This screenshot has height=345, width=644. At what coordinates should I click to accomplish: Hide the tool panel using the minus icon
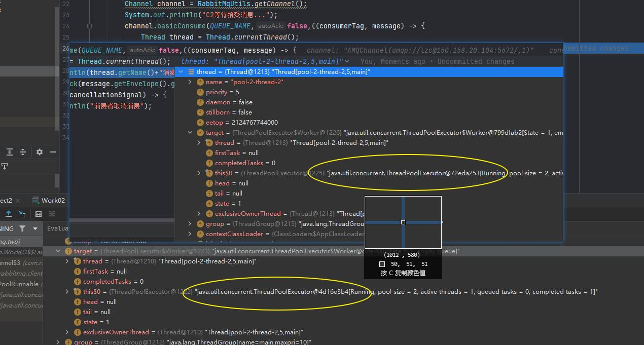point(52,152)
